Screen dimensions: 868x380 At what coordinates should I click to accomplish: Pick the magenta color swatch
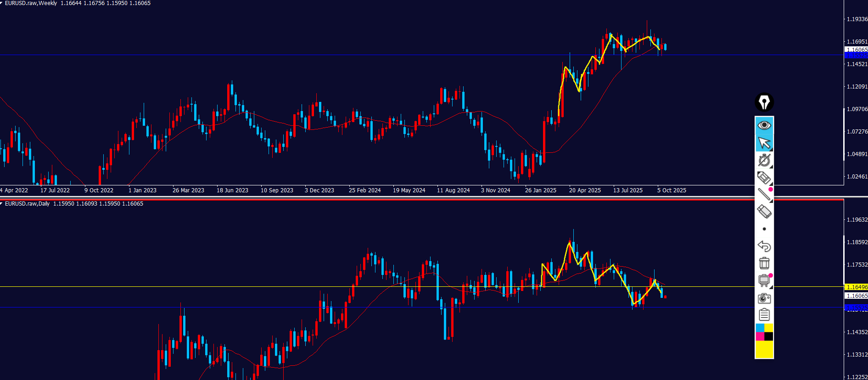[760, 336]
